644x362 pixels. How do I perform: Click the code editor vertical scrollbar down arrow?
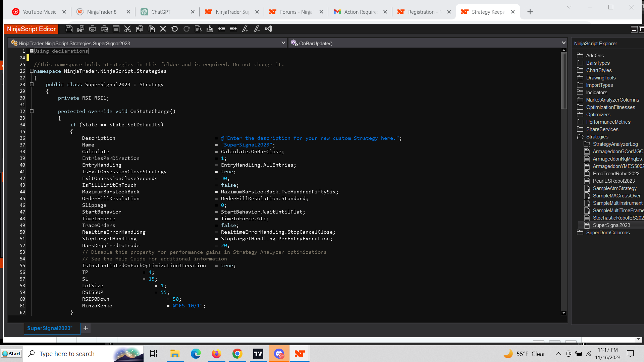pyautogui.click(x=564, y=313)
